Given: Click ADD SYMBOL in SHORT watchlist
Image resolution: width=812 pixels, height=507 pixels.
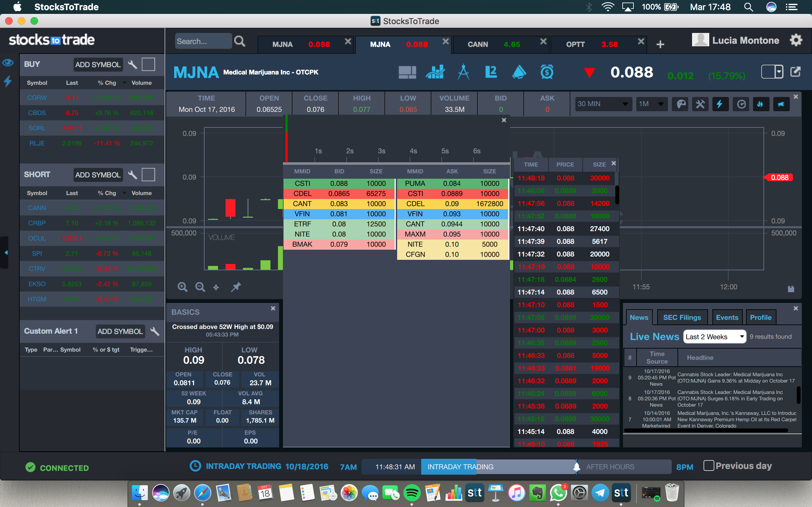Looking at the screenshot, I should (x=98, y=175).
